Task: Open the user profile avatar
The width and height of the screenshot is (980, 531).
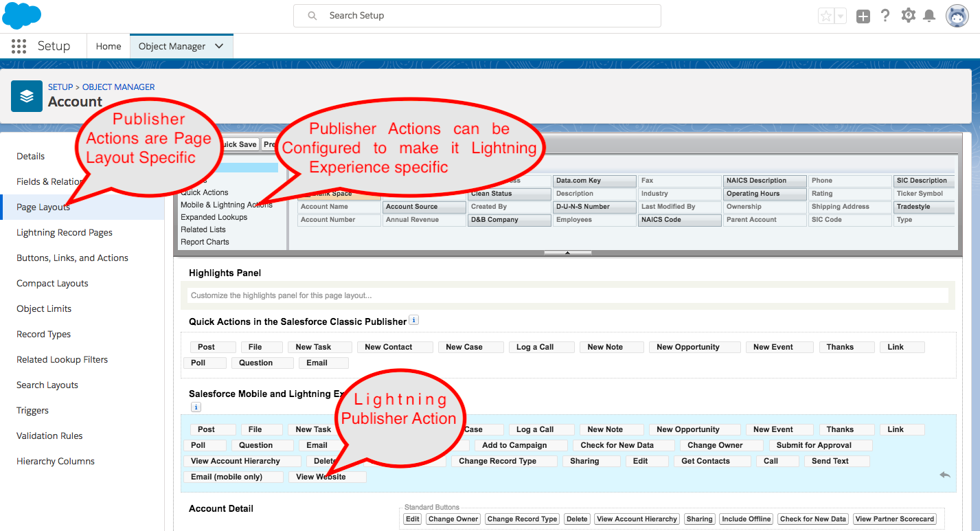Action: tap(957, 16)
